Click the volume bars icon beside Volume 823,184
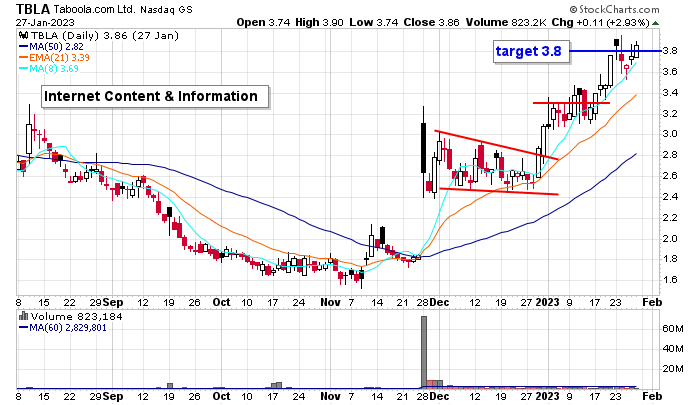The width and height of the screenshot is (700, 405). (x=23, y=316)
